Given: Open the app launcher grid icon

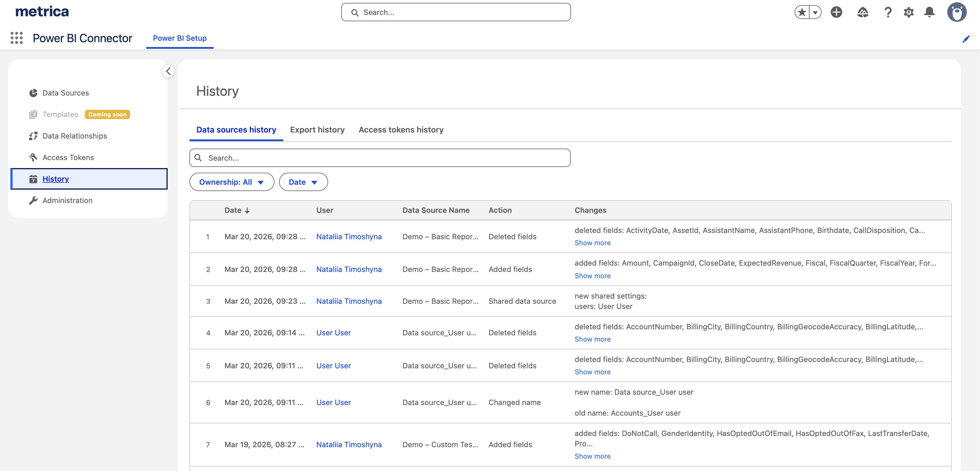Looking at the screenshot, I should click(x=16, y=38).
